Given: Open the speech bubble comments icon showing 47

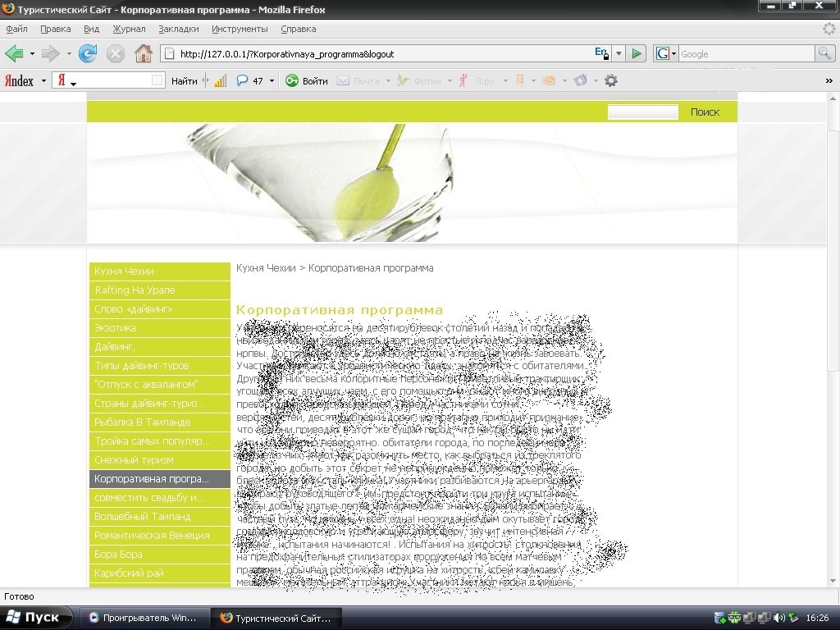Looking at the screenshot, I should pyautogui.click(x=242, y=81).
